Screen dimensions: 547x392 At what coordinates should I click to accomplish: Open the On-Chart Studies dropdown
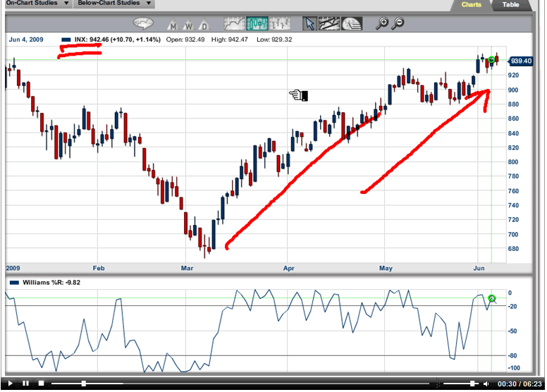pyautogui.click(x=35, y=4)
